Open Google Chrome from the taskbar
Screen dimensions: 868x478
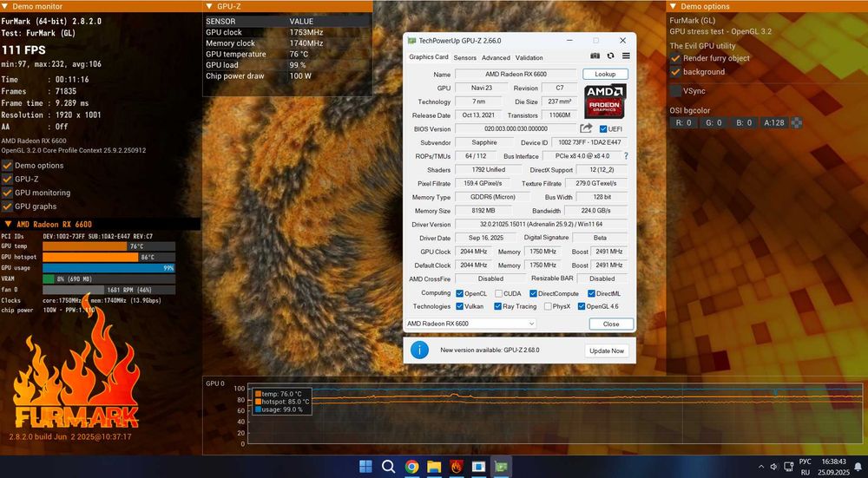click(411, 467)
